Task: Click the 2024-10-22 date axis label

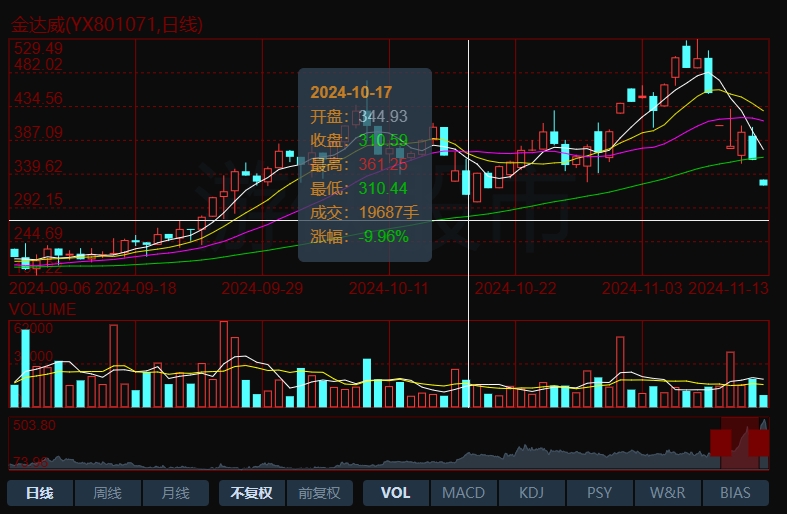Action: click(514, 288)
